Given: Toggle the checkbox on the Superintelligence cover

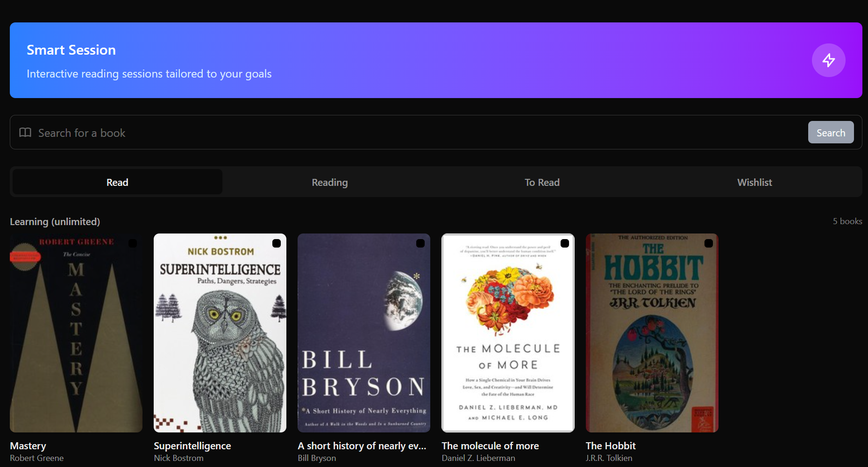Looking at the screenshot, I should (x=277, y=243).
